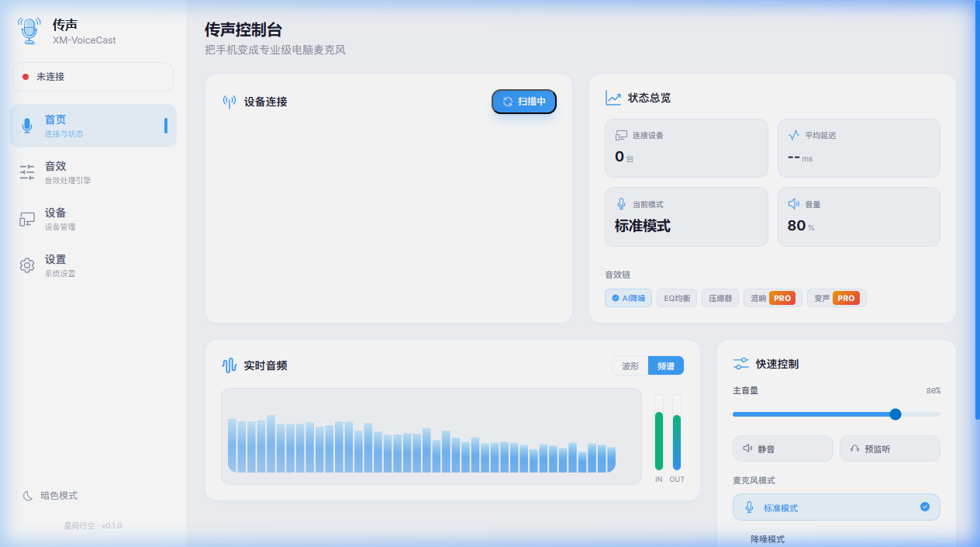Click the spectrum visualizer display
980x547 pixels.
(x=431, y=436)
